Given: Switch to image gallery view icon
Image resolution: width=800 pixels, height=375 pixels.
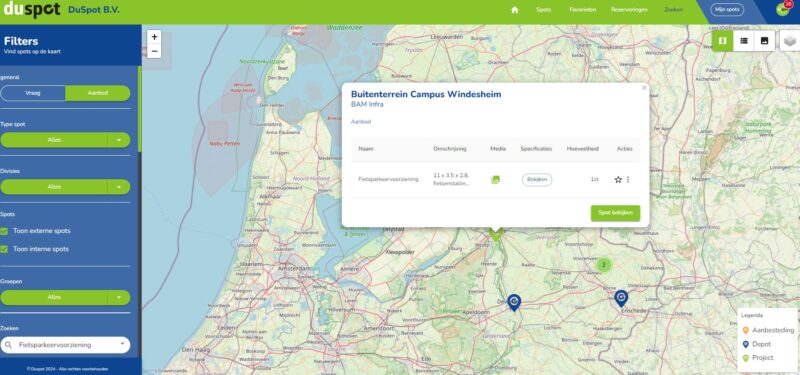Looking at the screenshot, I should pos(764,41).
